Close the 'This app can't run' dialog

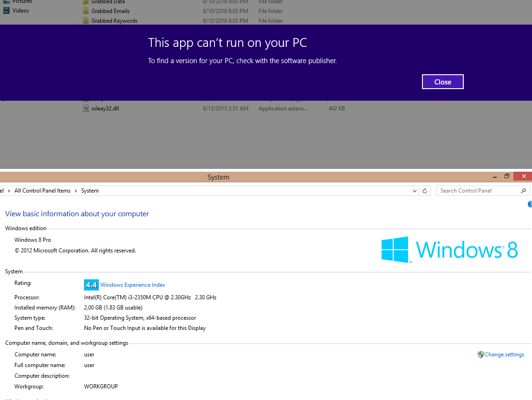(442, 82)
